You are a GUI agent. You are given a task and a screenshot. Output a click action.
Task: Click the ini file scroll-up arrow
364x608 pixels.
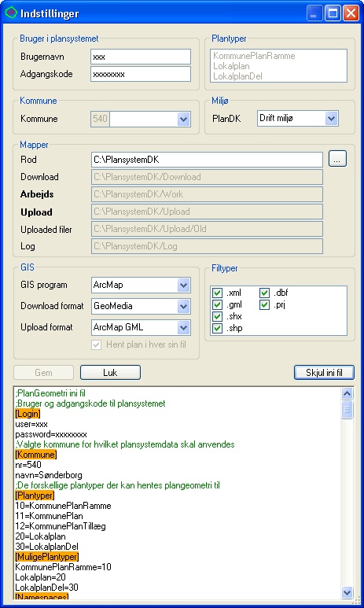[x=347, y=393]
